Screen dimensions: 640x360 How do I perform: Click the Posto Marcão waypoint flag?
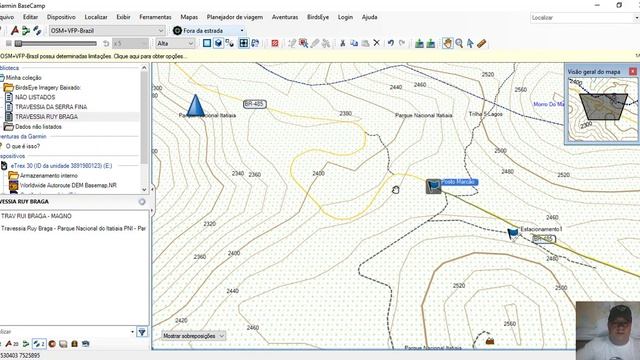click(x=434, y=186)
